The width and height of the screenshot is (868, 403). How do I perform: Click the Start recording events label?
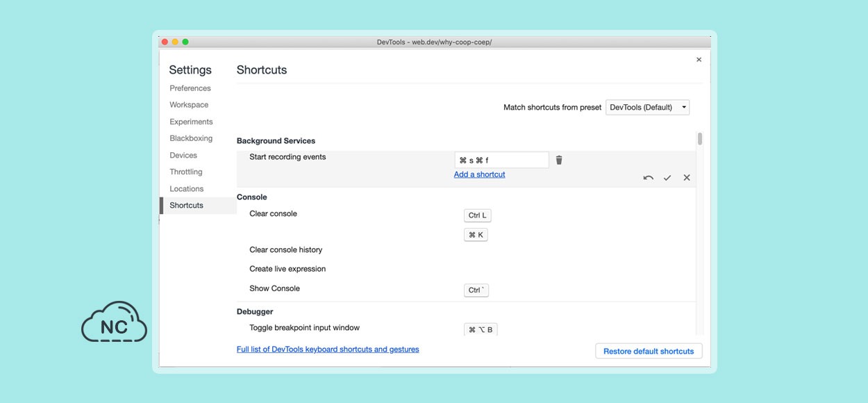click(287, 157)
